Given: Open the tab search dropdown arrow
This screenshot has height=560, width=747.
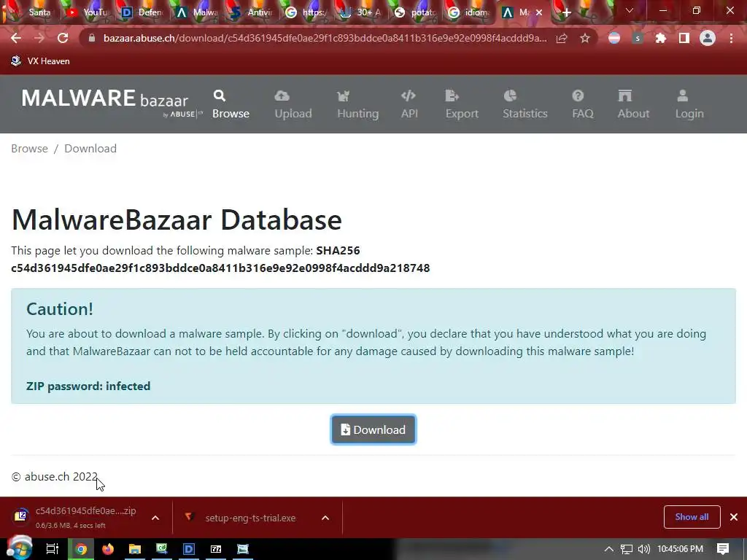Looking at the screenshot, I should coord(630,10).
